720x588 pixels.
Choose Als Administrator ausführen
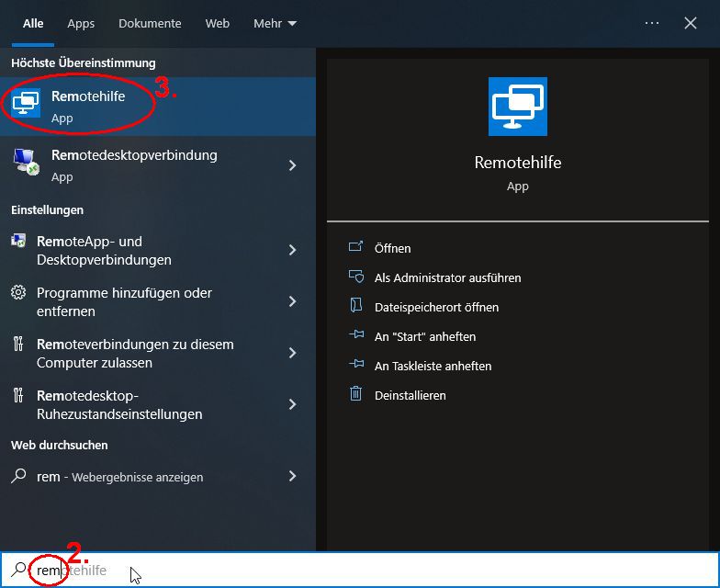tap(448, 277)
